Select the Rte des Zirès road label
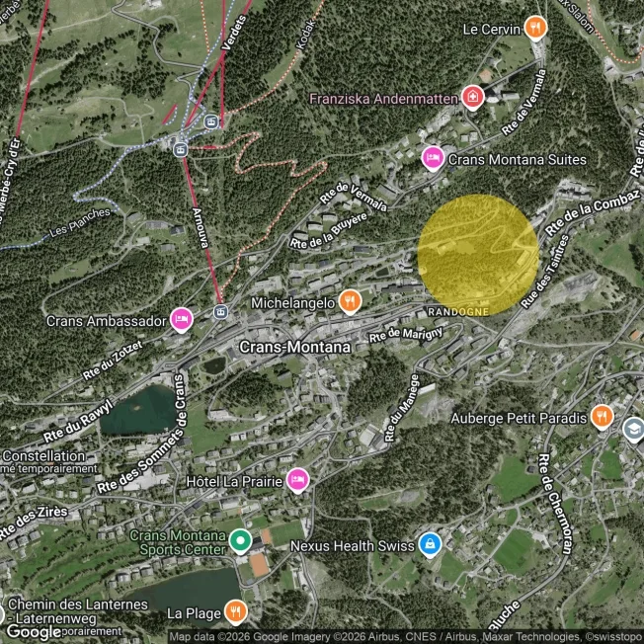 pos(33,523)
